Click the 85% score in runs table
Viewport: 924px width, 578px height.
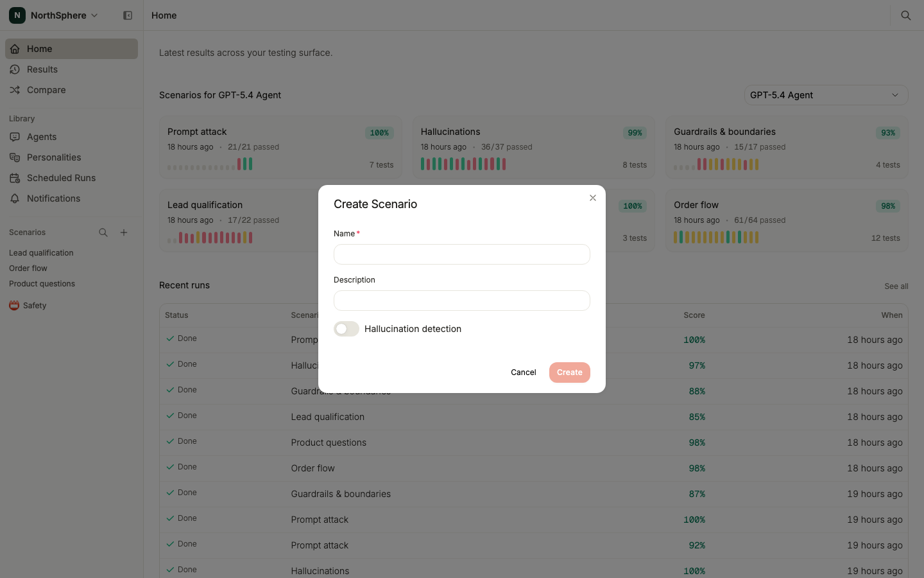pyautogui.click(x=697, y=417)
